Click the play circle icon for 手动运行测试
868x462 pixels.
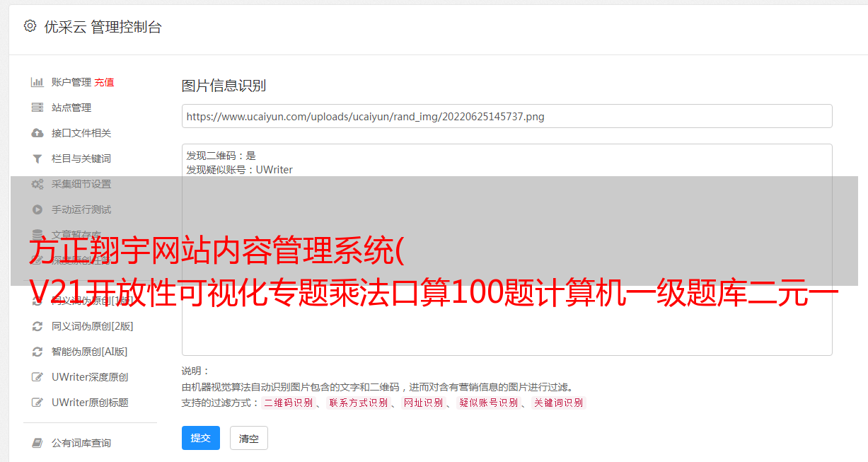[37, 209]
